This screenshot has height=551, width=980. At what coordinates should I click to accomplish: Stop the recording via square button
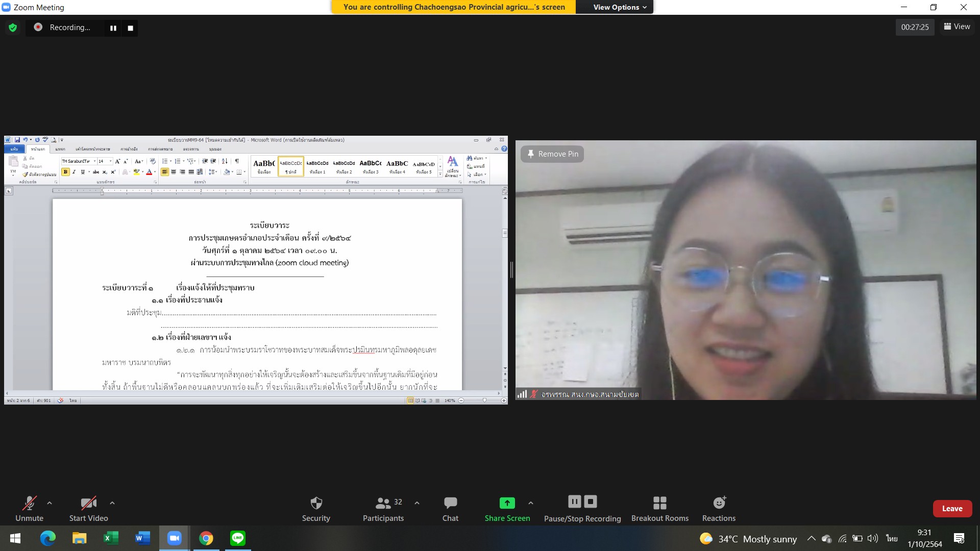tap(131, 28)
